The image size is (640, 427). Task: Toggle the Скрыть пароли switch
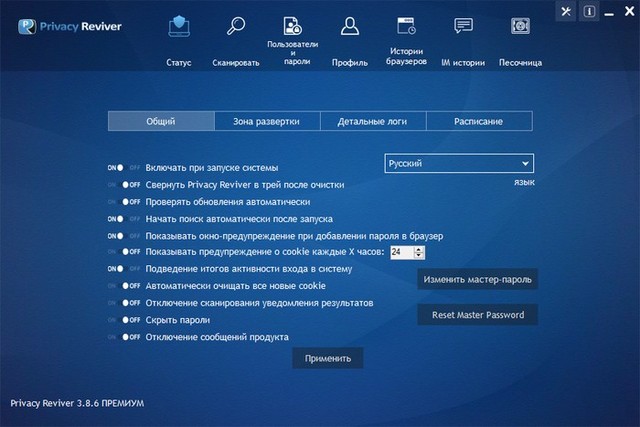124,320
